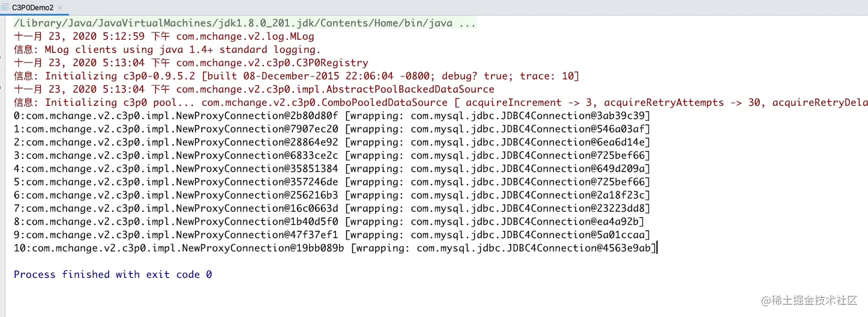
Task: Click output row 6 NewProxyConnection@256216b3
Action: point(332,195)
